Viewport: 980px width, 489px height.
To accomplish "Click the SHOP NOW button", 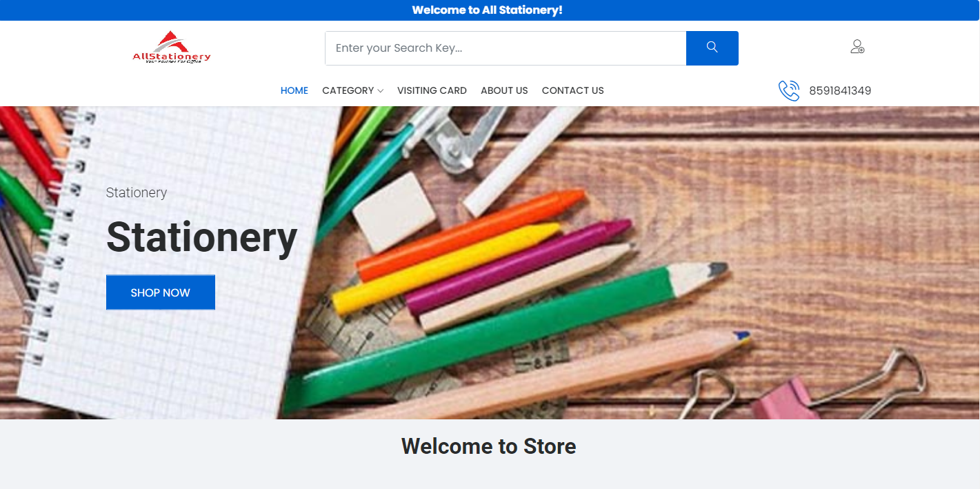I will [x=161, y=292].
